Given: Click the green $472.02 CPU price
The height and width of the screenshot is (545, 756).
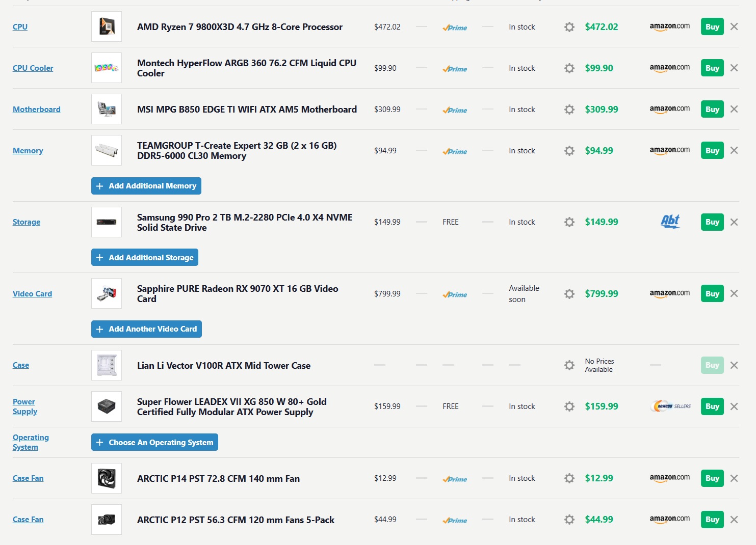Looking at the screenshot, I should click(602, 27).
